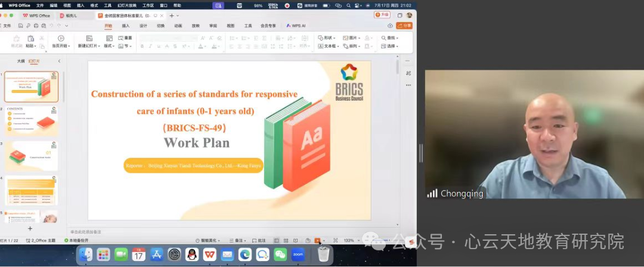The height and width of the screenshot is (267, 644).
Task: Click the play-from-current-slide circle icon
Action: coord(61,38)
